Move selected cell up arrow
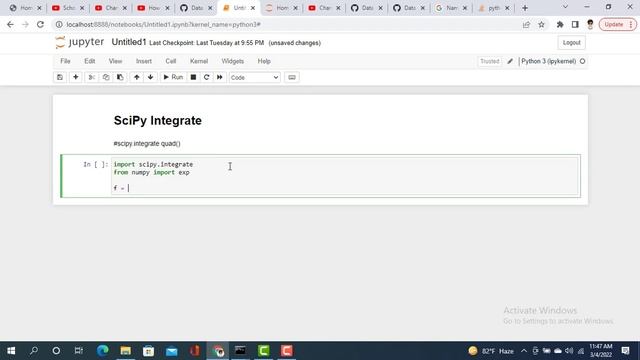Screen dimensions: 640x360 (137, 77)
